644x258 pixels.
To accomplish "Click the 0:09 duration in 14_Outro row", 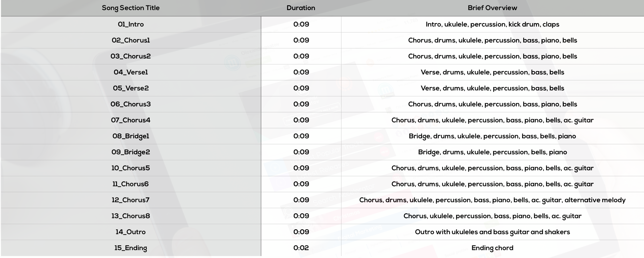I will 301,232.
